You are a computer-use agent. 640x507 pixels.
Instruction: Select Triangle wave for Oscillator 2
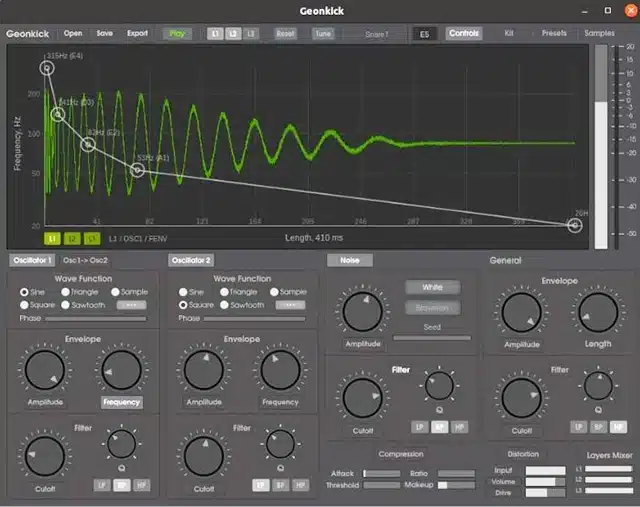(x=238, y=292)
